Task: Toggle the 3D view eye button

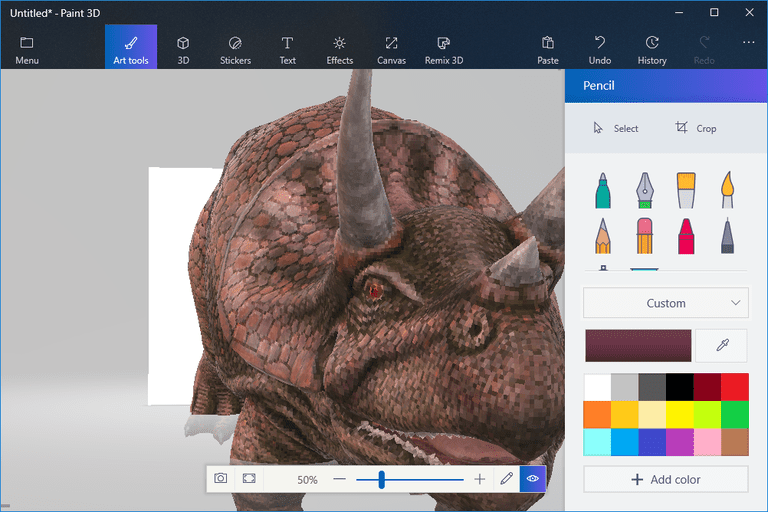Action: tap(532, 478)
